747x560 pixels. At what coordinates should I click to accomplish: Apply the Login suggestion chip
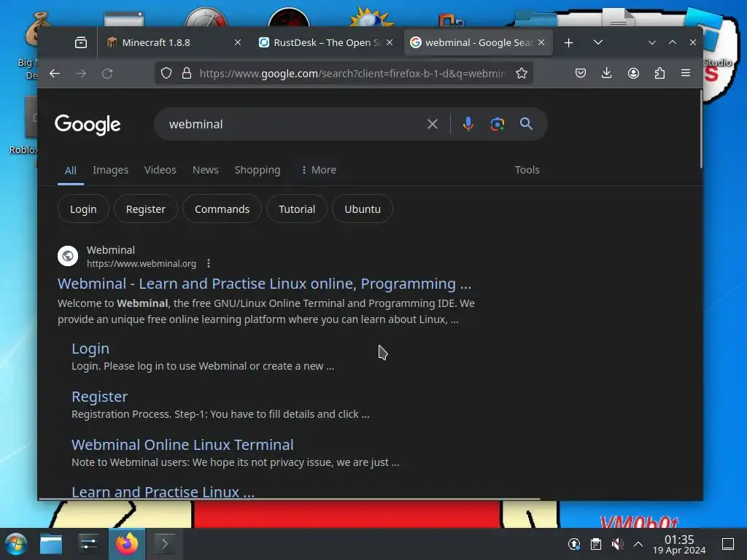83,209
